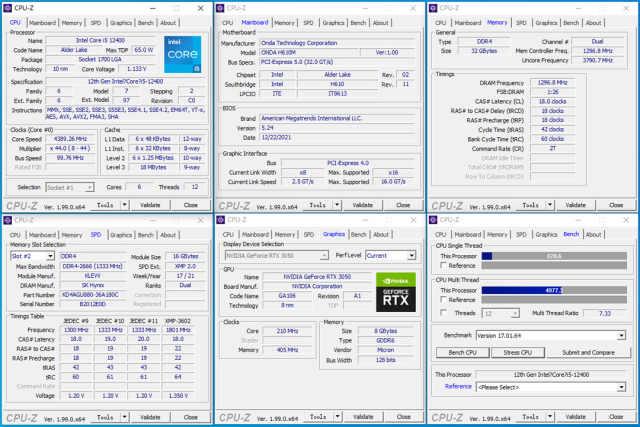The height and width of the screenshot is (427, 640).
Task: Click the Close button in the SPD window
Action: [x=191, y=417]
